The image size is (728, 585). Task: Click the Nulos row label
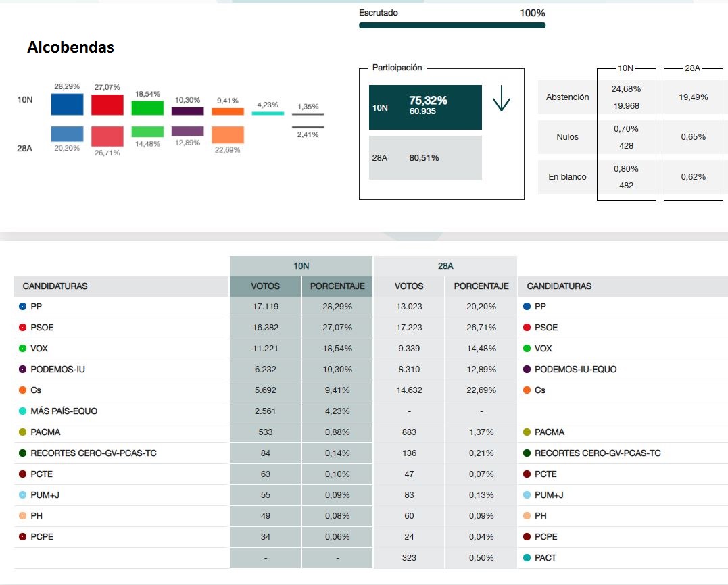(567, 137)
